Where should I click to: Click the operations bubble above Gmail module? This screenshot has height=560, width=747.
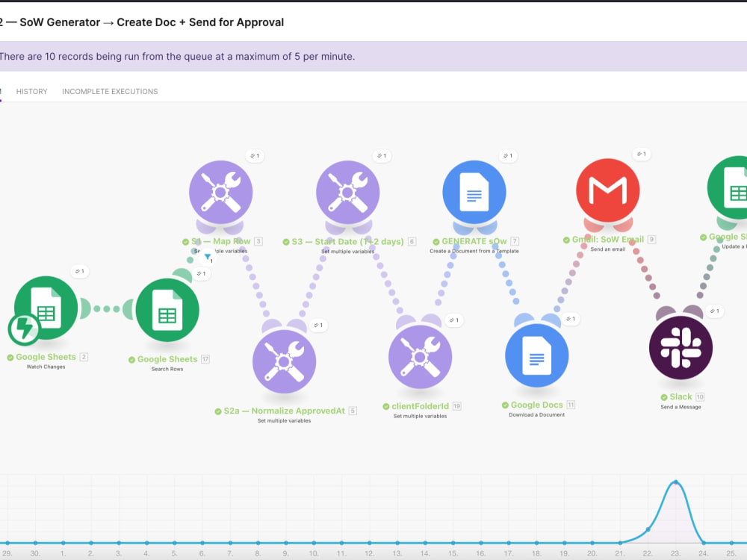point(641,154)
